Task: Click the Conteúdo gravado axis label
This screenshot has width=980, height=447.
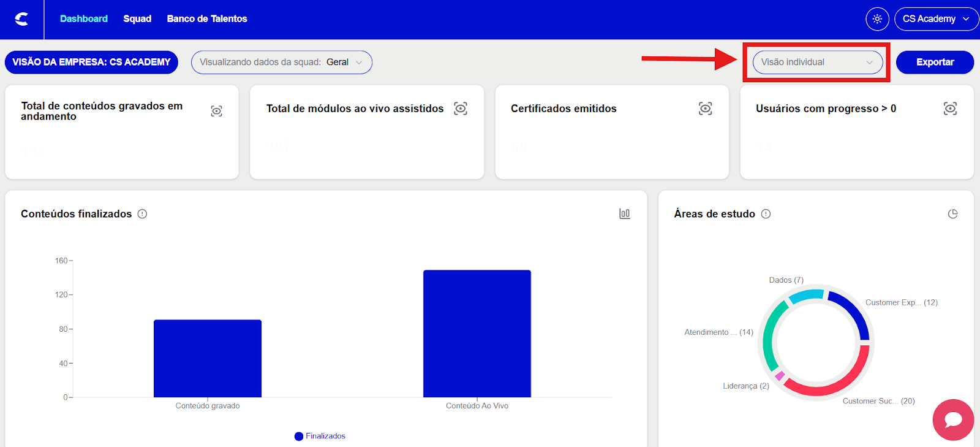Action: click(x=208, y=406)
